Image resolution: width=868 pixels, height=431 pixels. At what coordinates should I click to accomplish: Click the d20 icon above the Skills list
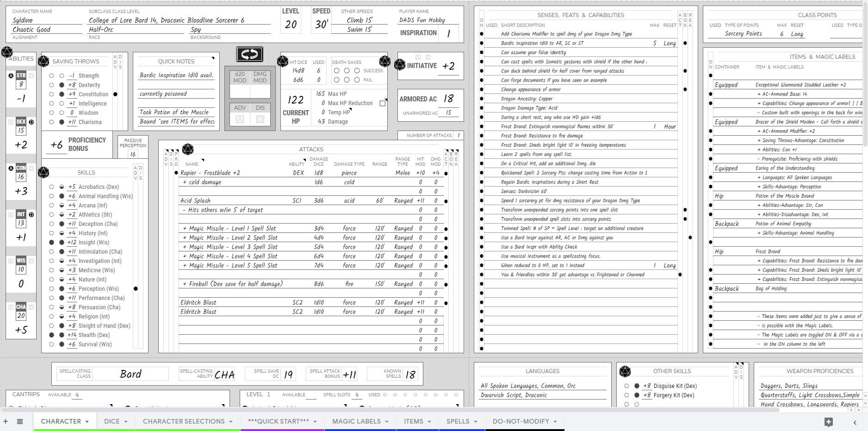(44, 172)
